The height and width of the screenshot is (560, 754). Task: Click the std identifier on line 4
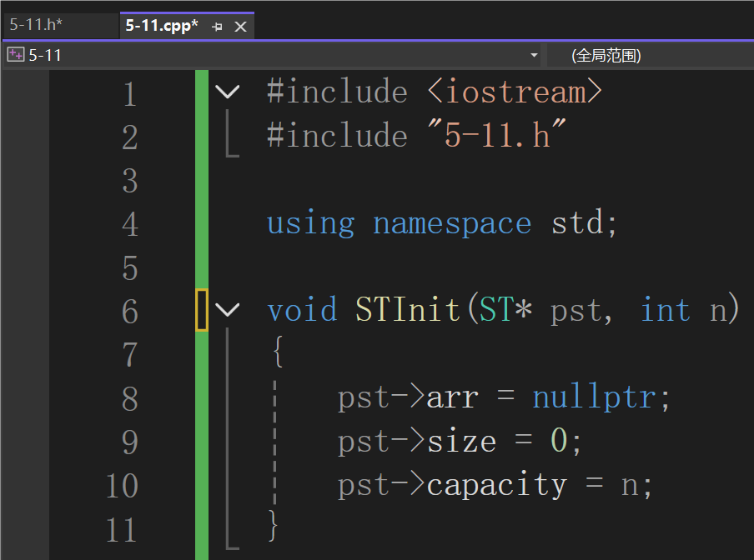[x=577, y=222]
